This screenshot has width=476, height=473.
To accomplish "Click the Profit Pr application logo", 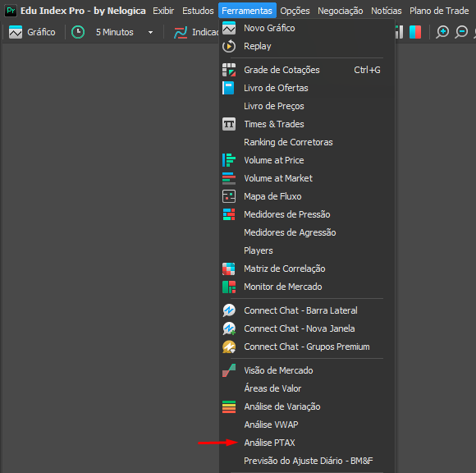I will (11, 11).
